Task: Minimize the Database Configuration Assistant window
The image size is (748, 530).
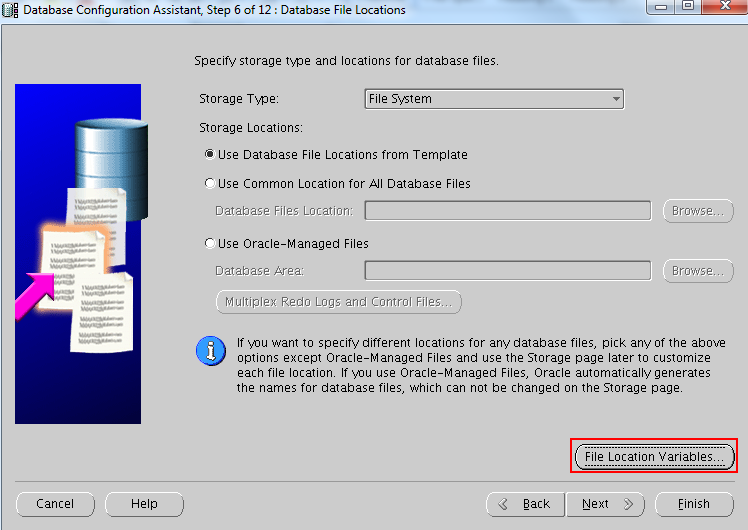Action: 661,7
